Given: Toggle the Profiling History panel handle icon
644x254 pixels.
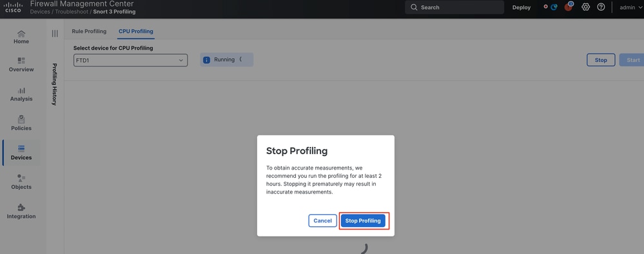Looking at the screenshot, I should point(55,34).
